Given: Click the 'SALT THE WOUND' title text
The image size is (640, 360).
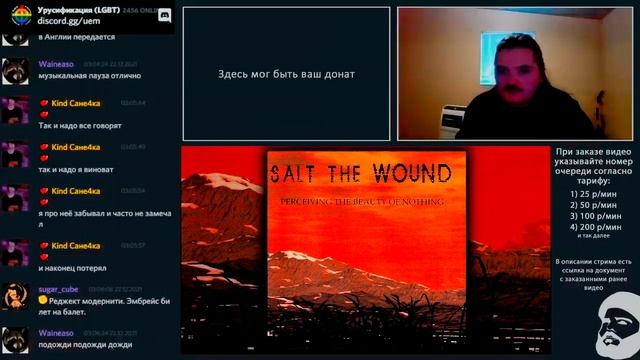Looking at the screenshot, I should click(x=361, y=173).
